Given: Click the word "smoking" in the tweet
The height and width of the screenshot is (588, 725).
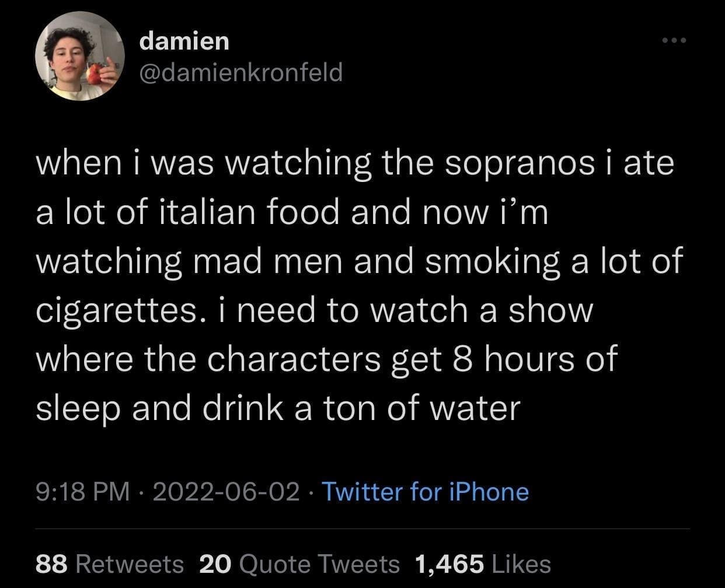Looking at the screenshot, I should click(x=492, y=261).
